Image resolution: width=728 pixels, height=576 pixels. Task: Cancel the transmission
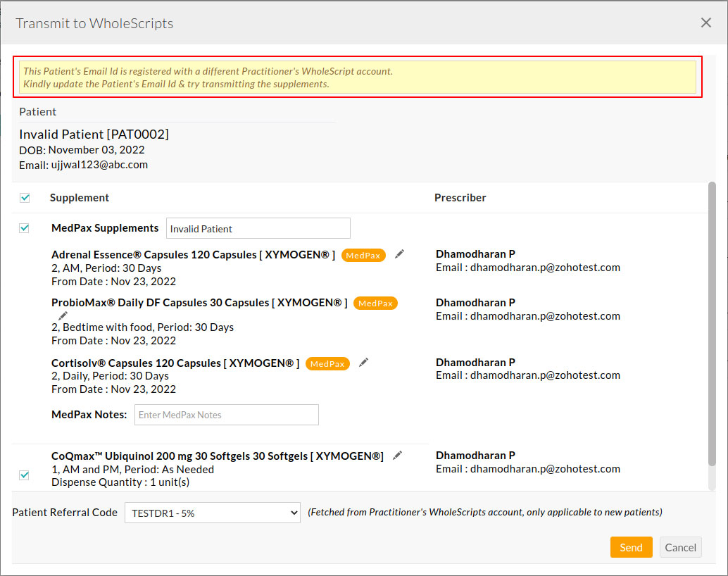[680, 547]
